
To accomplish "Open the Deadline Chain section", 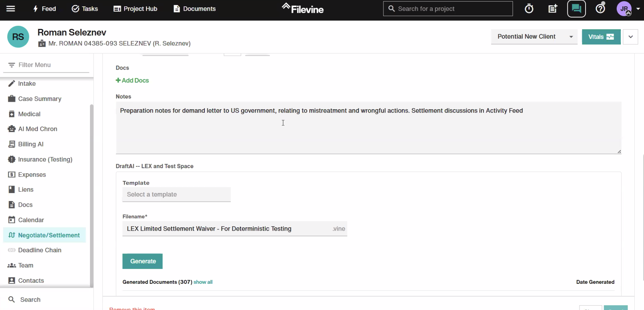I will tap(40, 250).
